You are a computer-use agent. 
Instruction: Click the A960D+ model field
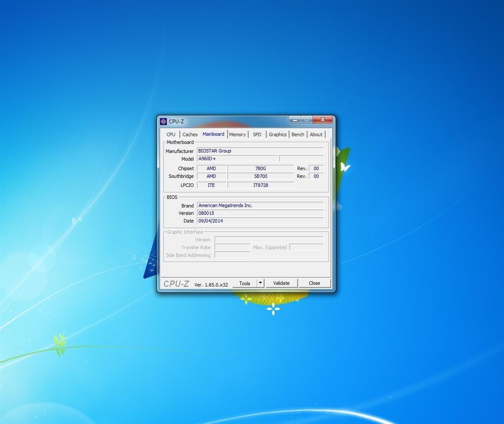pyautogui.click(x=237, y=159)
